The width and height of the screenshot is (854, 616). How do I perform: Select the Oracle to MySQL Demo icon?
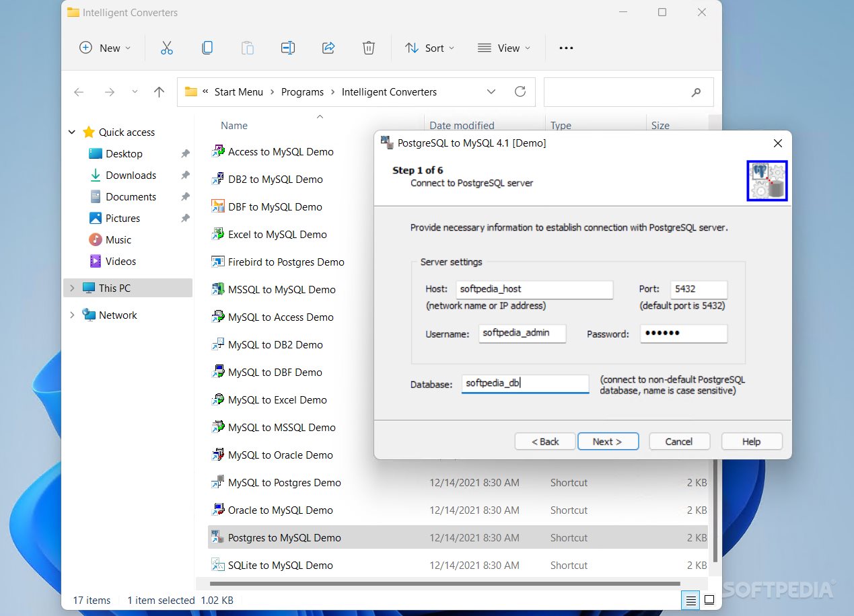218,510
